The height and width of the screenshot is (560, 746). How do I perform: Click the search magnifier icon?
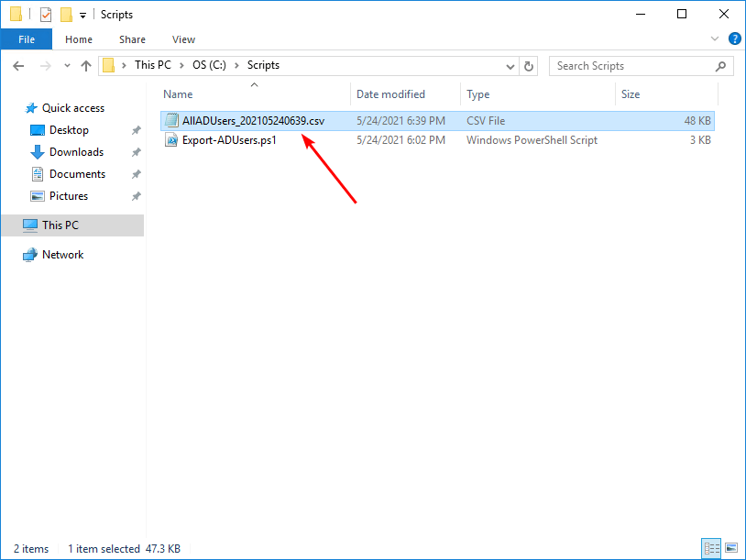click(720, 66)
